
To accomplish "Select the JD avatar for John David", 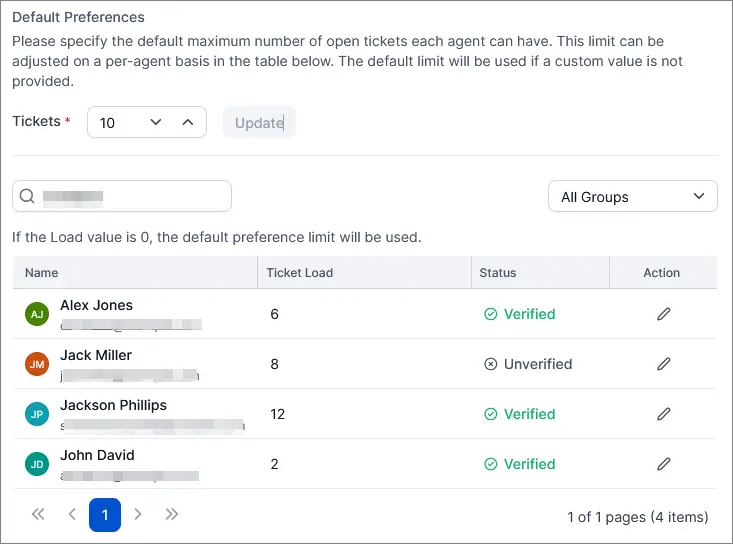I will [x=37, y=464].
